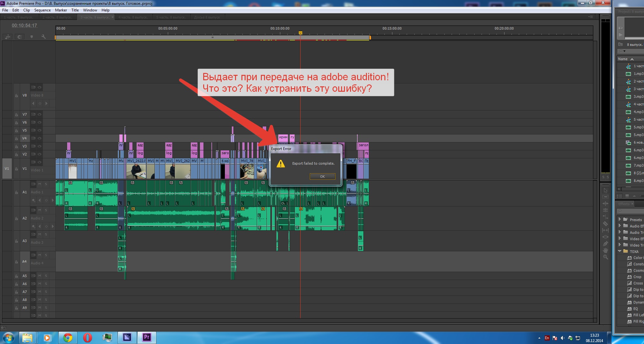
Task: Expand Video Effects folder
Action: (x=619, y=239)
